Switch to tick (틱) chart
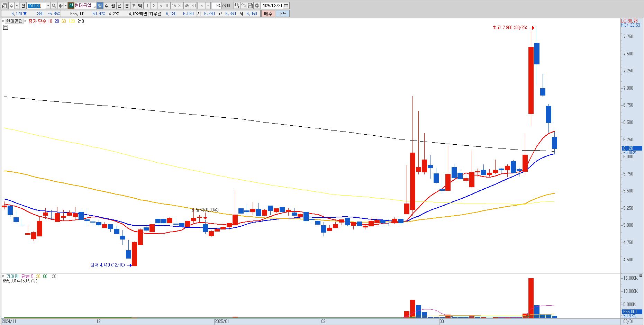Image resolution: width=644 pixels, height=325 pixels. (x=140, y=6)
